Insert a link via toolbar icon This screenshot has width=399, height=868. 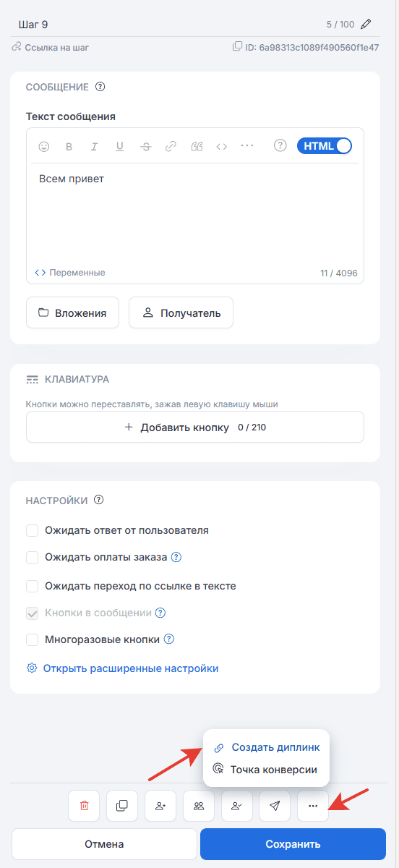(171, 146)
